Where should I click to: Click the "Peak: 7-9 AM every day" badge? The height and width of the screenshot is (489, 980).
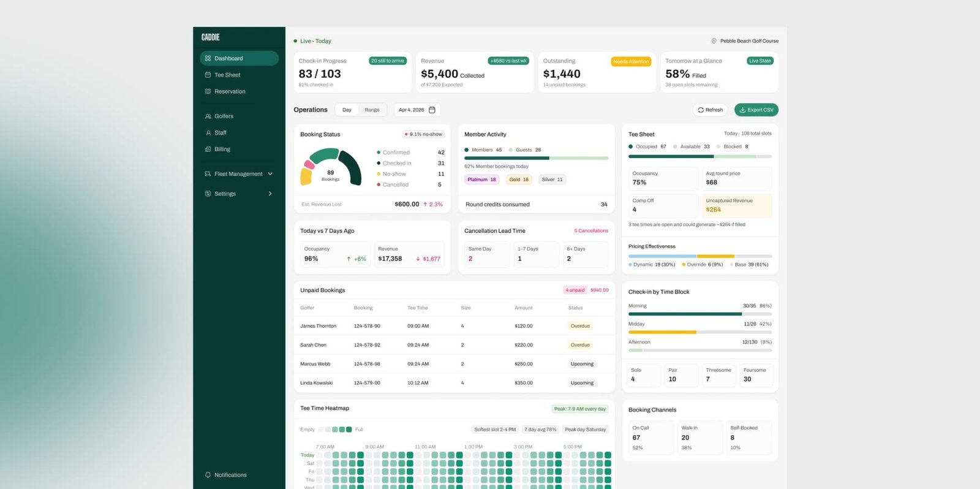coord(579,409)
